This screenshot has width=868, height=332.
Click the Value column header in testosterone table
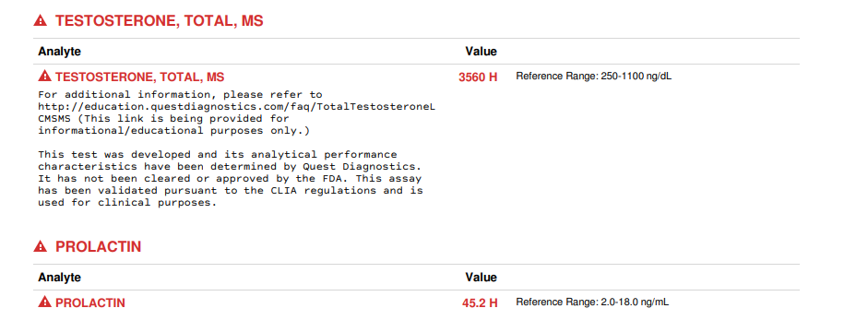coord(482,52)
